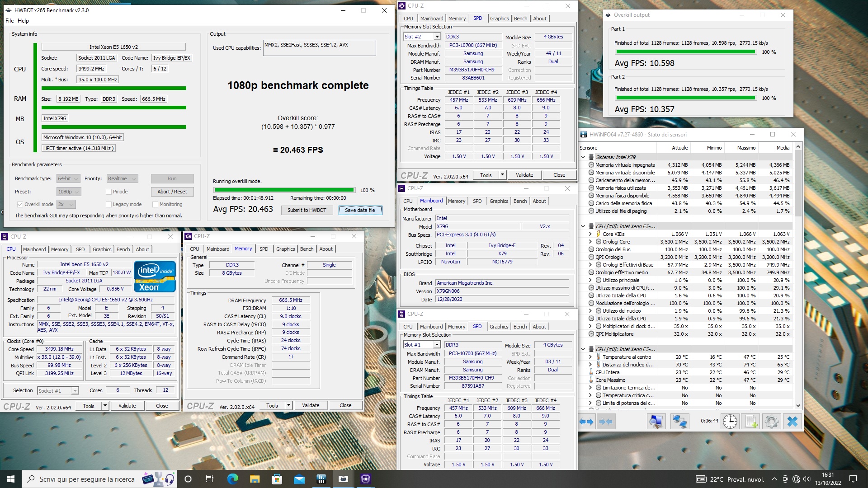The width and height of the screenshot is (868, 488).
Task: Open Preset 1080p dropdown
Action: [x=68, y=192]
